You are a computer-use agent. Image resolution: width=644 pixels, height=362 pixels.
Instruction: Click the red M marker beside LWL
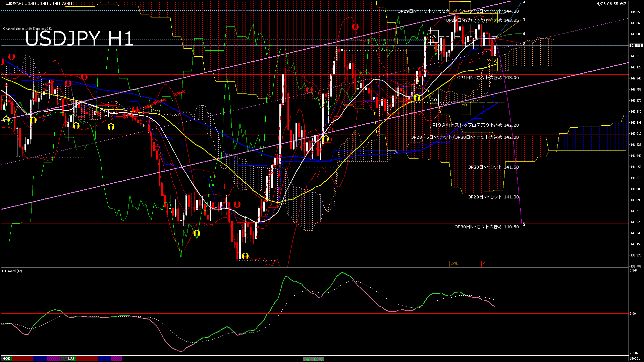[x=484, y=263]
